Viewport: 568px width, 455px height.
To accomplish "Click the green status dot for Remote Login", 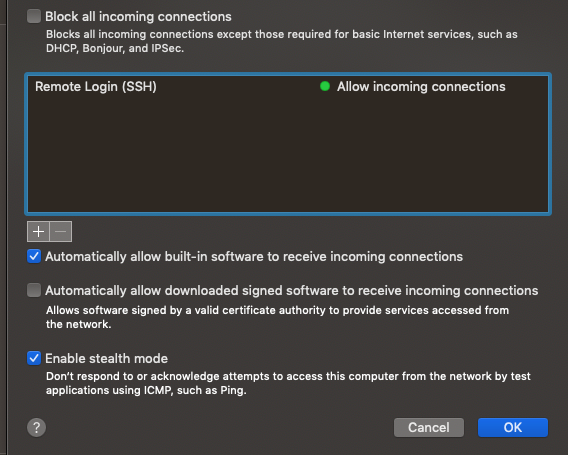I will 325,86.
